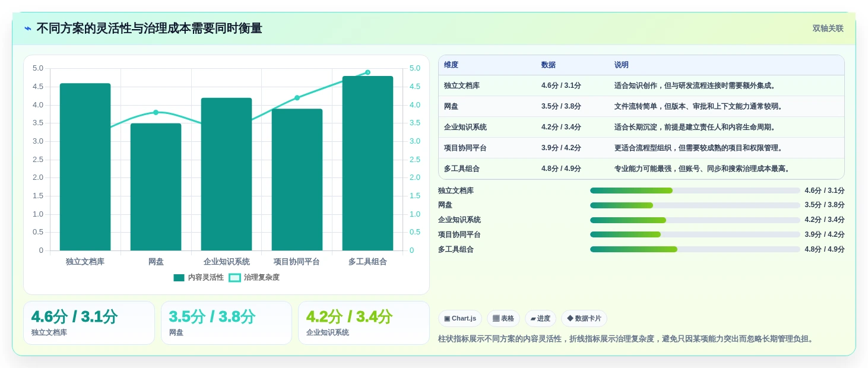Click the title 不同方案的灵活性与治理成本需要同时衡量

[x=149, y=28]
